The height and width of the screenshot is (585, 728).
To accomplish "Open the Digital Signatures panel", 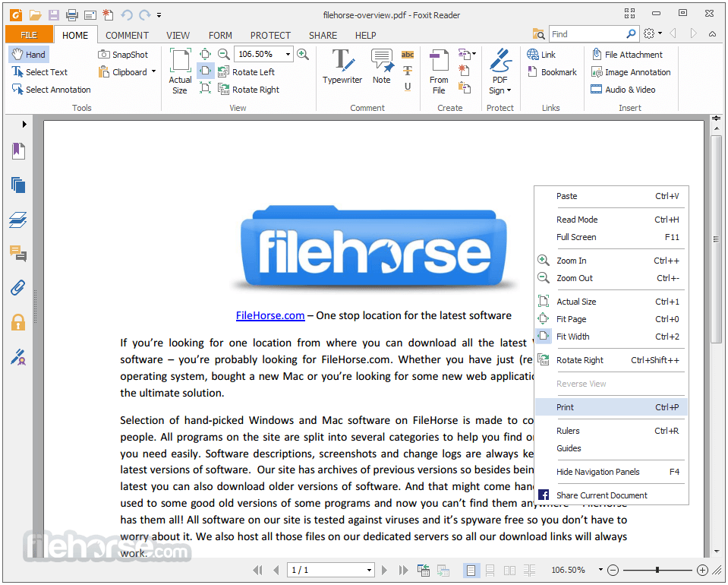I will coord(18,357).
